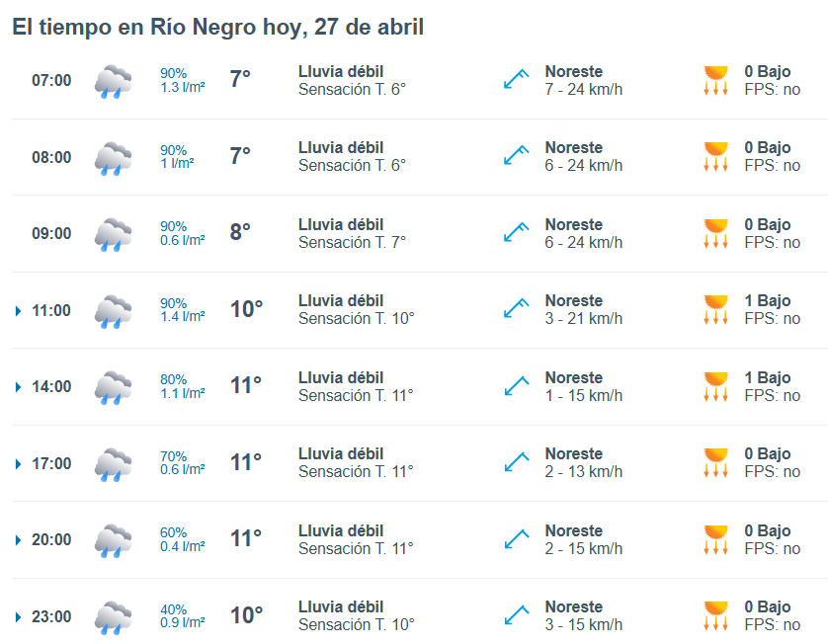This screenshot has height=644, width=828.
Task: Click the UV sun icon at 11:00
Action: point(715,309)
